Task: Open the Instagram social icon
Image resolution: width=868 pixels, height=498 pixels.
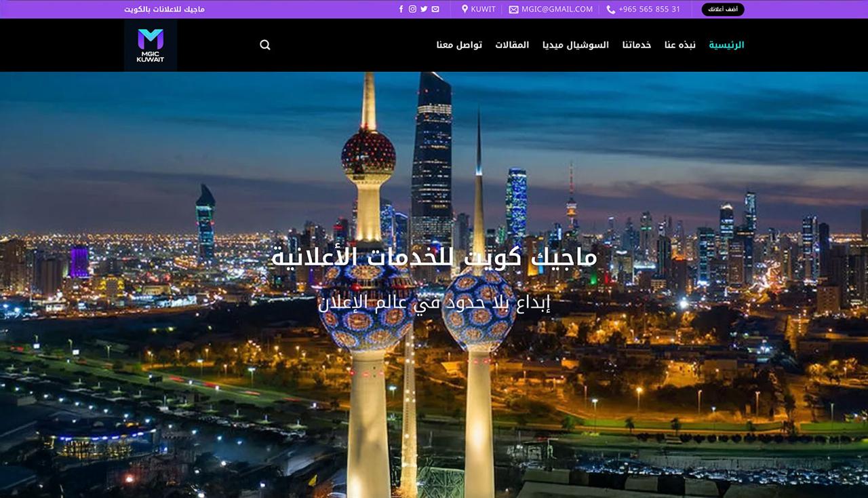Action: pos(412,9)
